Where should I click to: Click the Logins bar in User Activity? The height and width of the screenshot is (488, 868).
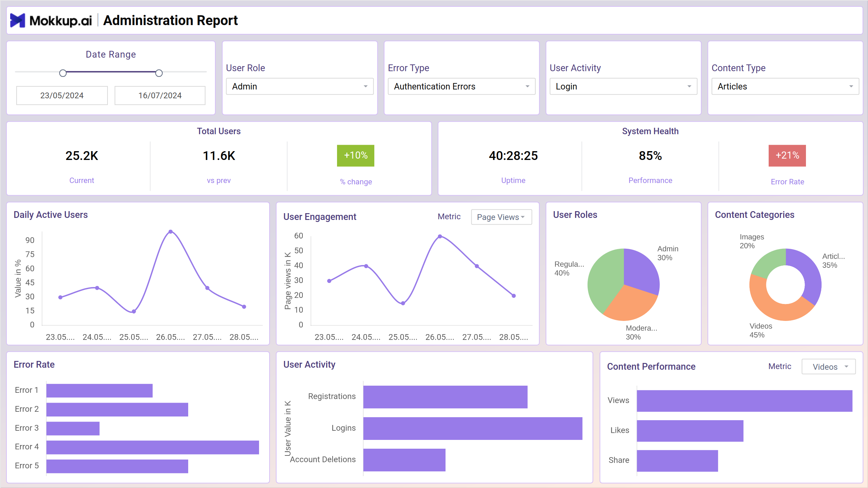[473, 428]
